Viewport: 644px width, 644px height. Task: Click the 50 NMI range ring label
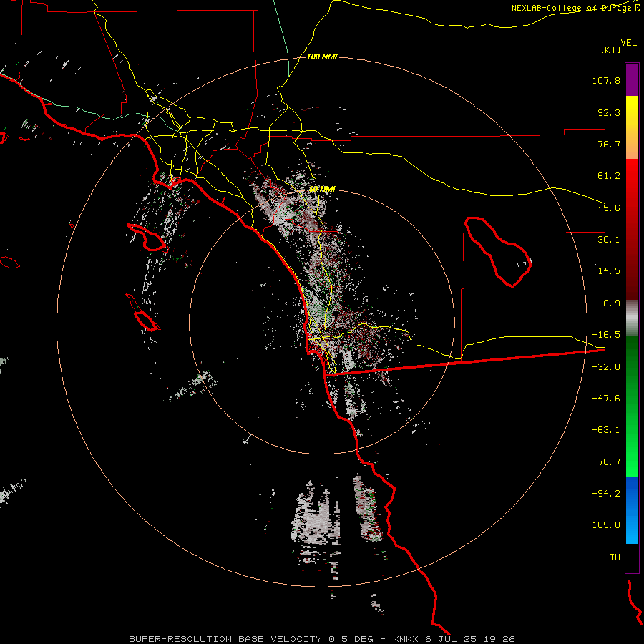tap(322, 190)
